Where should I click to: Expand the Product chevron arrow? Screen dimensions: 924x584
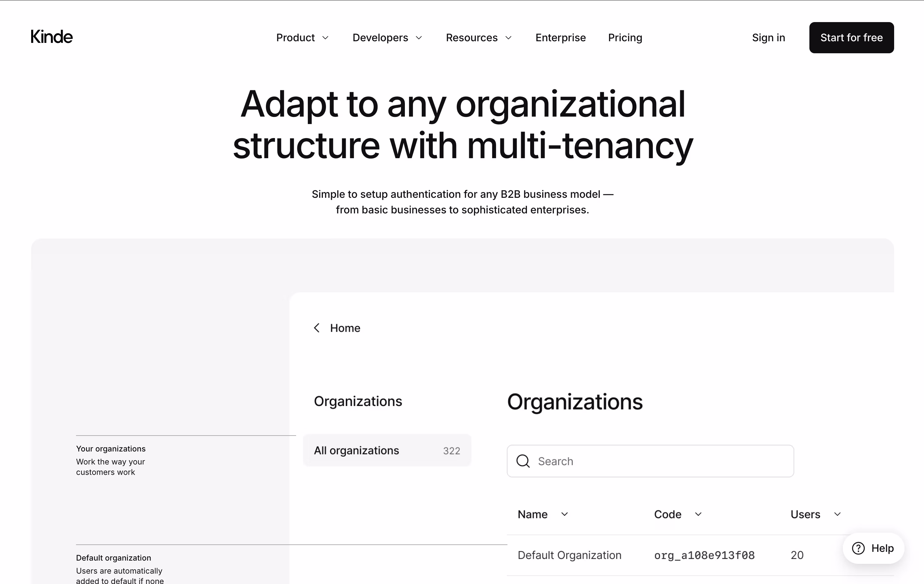pyautogui.click(x=325, y=38)
